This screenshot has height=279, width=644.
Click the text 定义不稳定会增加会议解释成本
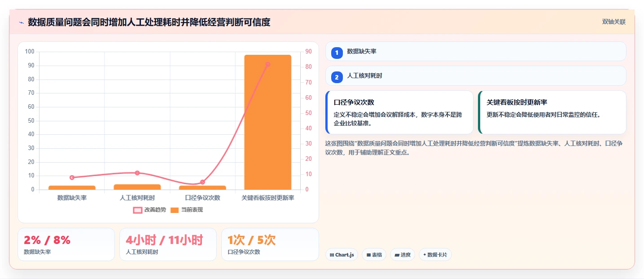click(374, 115)
